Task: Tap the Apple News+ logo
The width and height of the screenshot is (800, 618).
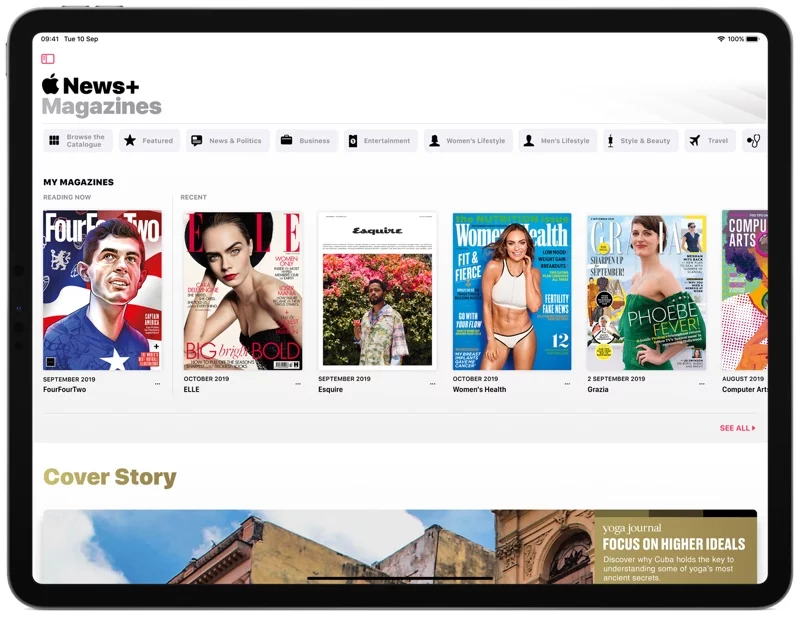Action: click(x=90, y=85)
